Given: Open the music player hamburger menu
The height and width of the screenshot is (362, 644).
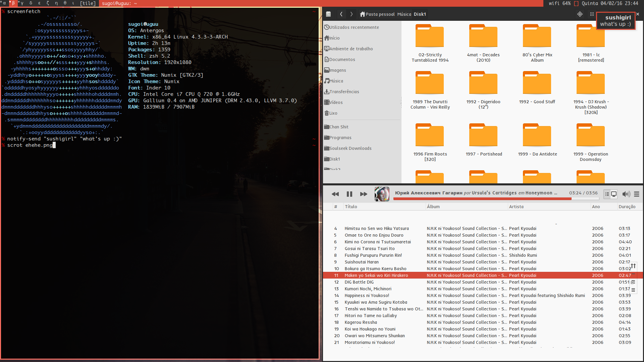Looking at the screenshot, I should click(637, 194).
